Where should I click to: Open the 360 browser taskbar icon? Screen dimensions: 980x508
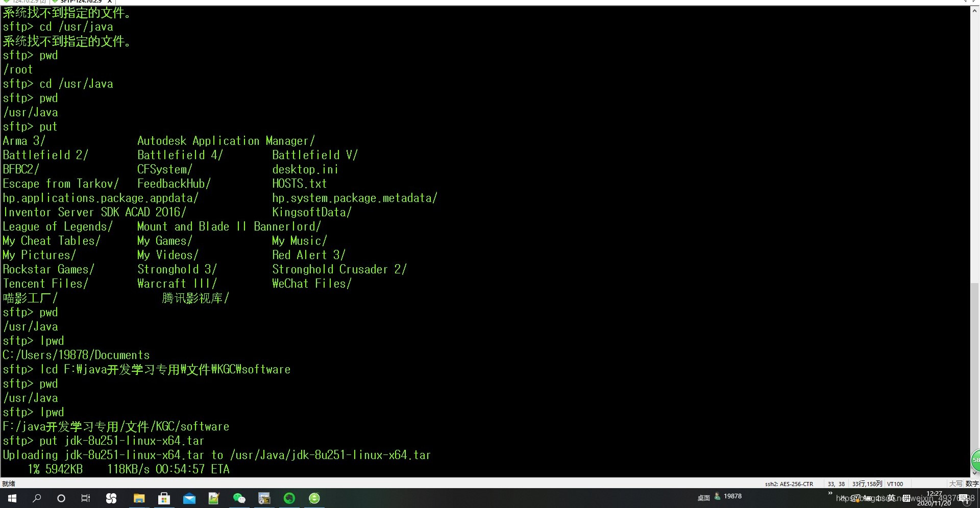pos(314,498)
